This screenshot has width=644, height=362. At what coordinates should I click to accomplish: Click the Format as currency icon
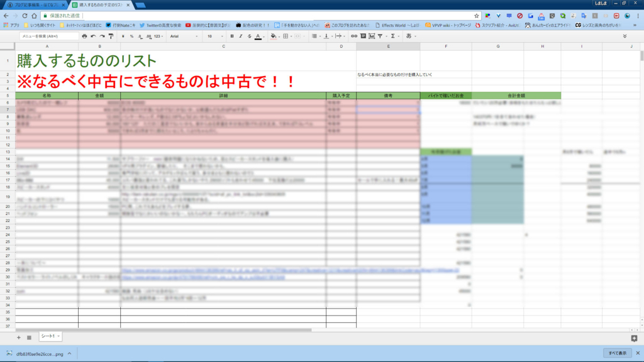123,37
